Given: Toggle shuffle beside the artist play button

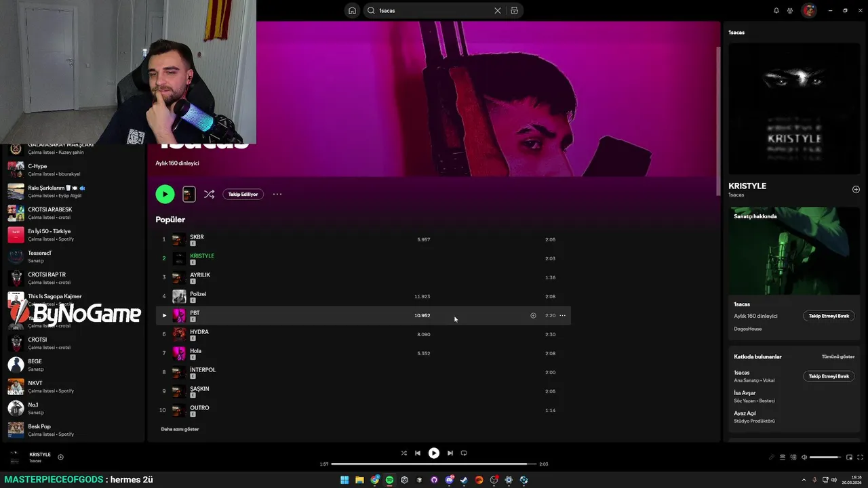Looking at the screenshot, I should [x=210, y=194].
